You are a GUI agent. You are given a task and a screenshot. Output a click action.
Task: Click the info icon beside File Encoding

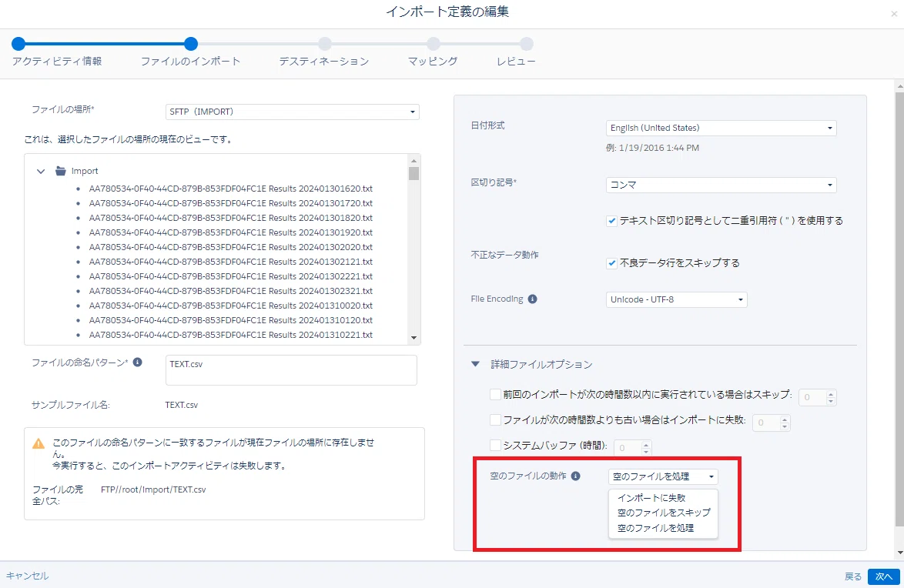(533, 299)
